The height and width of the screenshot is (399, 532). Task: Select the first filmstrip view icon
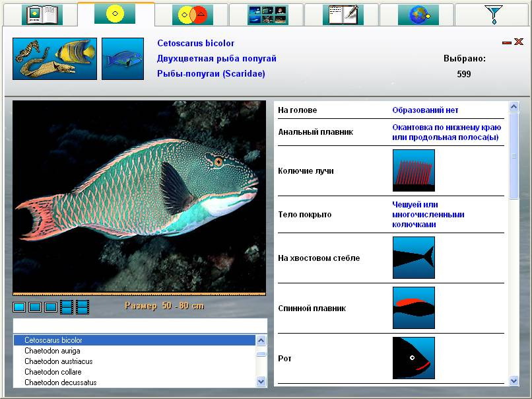coord(67,307)
